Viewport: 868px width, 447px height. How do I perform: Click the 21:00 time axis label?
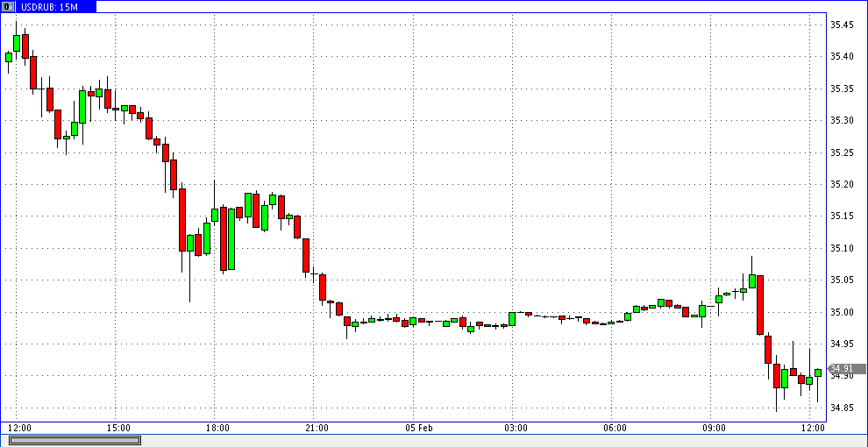[x=317, y=428]
